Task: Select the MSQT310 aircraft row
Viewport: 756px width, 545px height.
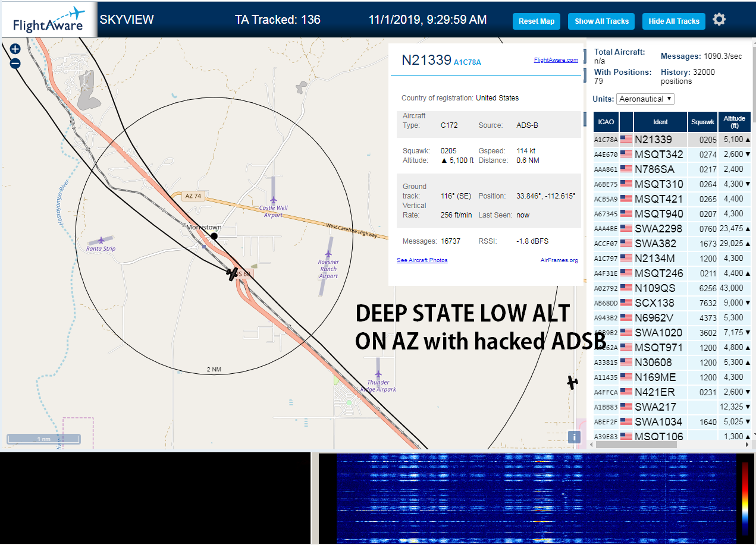Action: [x=672, y=184]
